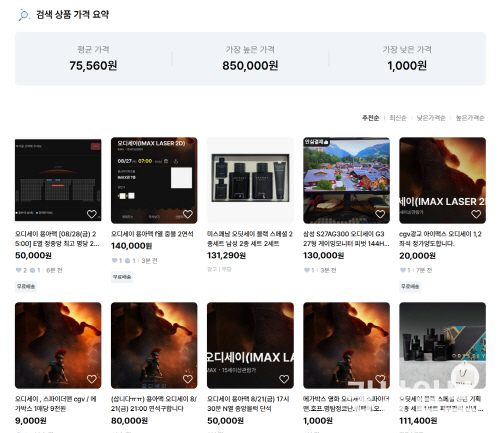This screenshot has height=433, width=500.
Task: Click the 무료배송 tag under 140,000원 listing
Action: point(122,277)
